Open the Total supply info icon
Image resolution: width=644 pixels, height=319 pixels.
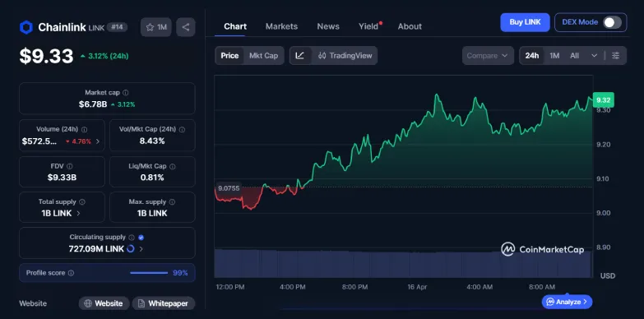point(82,202)
